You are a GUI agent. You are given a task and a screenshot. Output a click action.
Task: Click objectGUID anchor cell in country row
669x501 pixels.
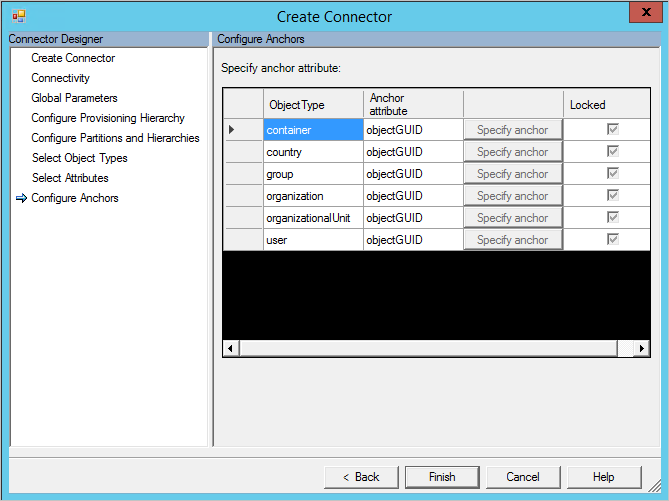pos(413,152)
